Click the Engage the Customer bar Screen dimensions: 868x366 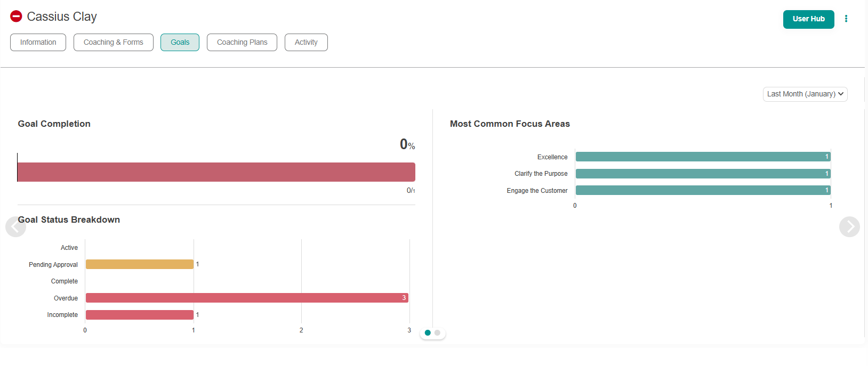pos(703,190)
